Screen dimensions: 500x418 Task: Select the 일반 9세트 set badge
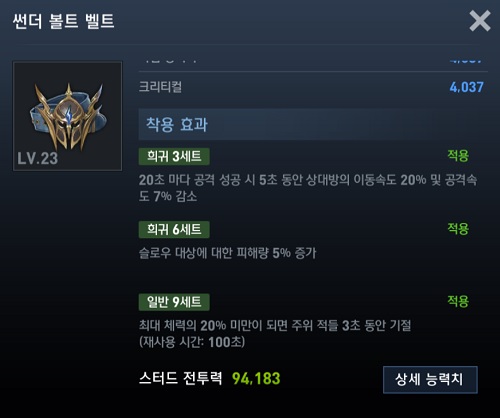174,302
